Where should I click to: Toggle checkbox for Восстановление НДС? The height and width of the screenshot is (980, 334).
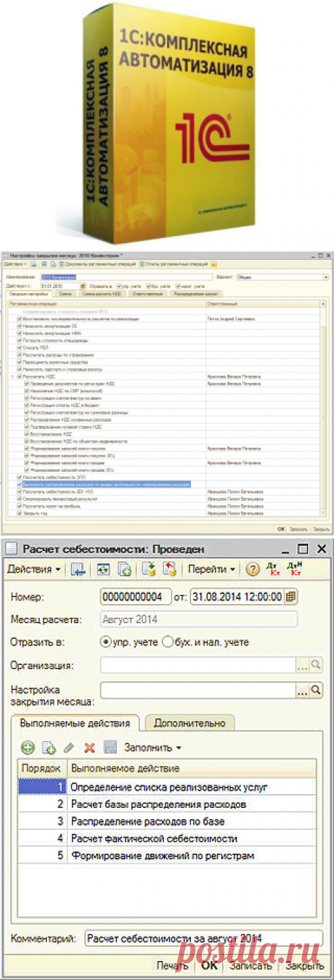[26, 434]
